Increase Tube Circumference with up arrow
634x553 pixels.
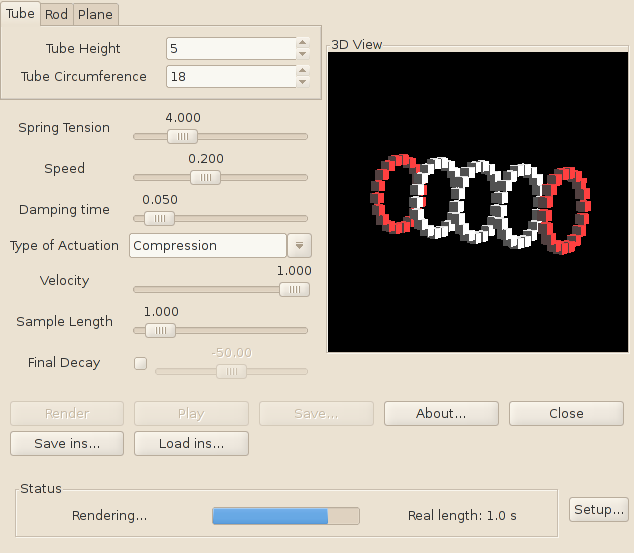pos(303,71)
